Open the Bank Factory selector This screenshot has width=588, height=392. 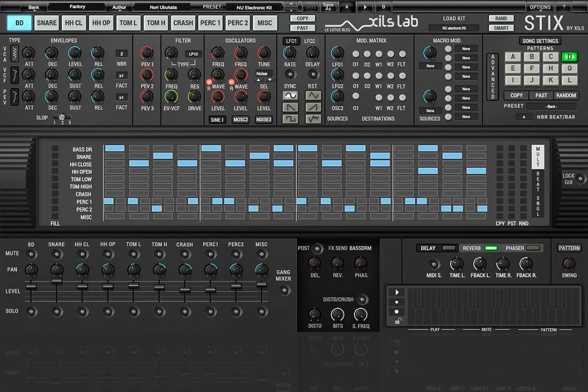coord(77,7)
